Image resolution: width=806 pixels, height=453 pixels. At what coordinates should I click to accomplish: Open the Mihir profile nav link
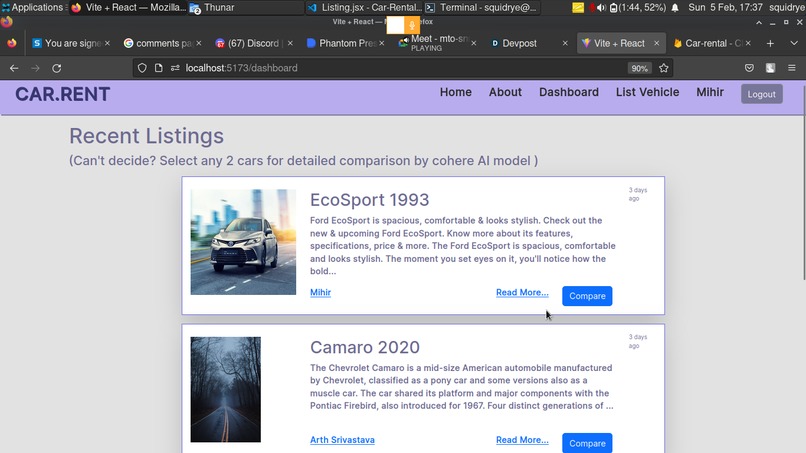[710, 92]
